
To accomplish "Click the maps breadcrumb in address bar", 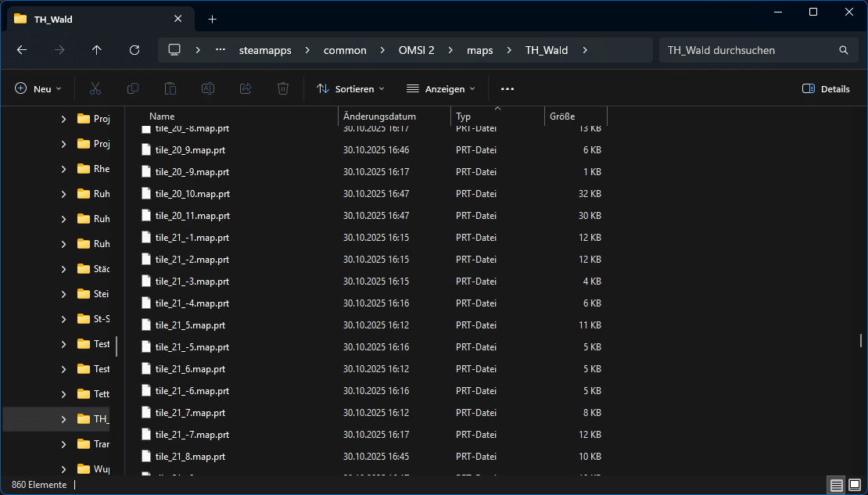I will (x=480, y=50).
